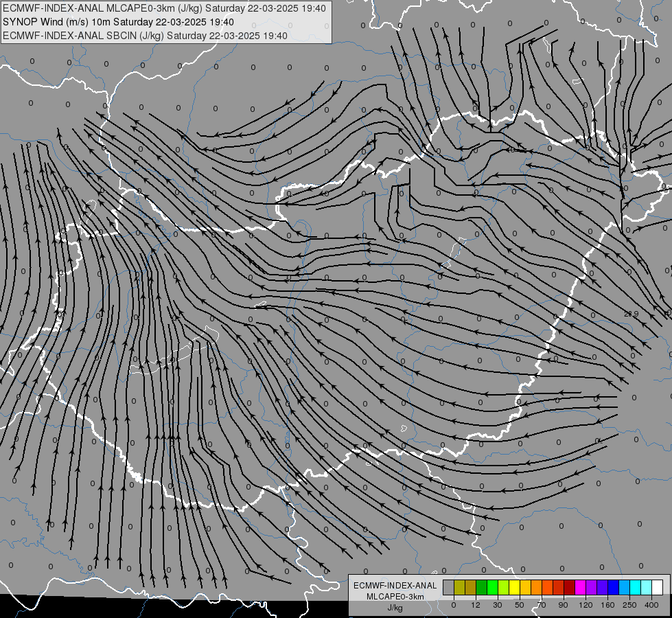This screenshot has width=672, height=618.
Task: Click the 28.9 value on the map
Action: click(632, 314)
